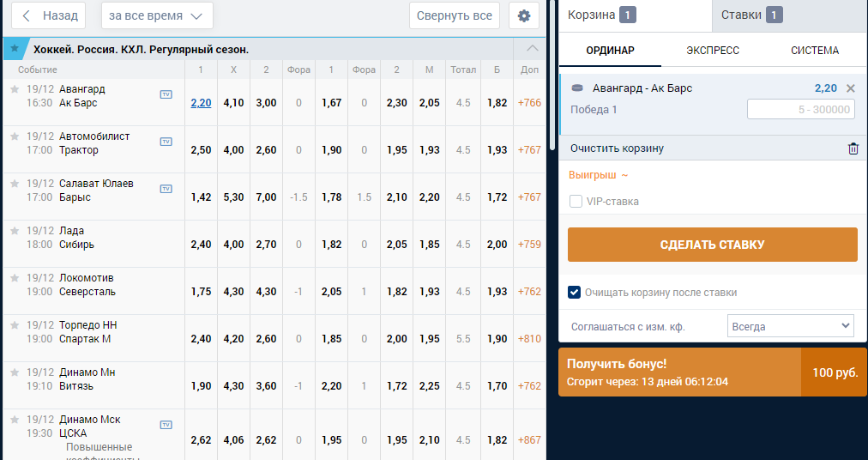The height and width of the screenshot is (460, 868).
Task: Favorite the Лада – Сибирь match star
Action: [x=15, y=230]
